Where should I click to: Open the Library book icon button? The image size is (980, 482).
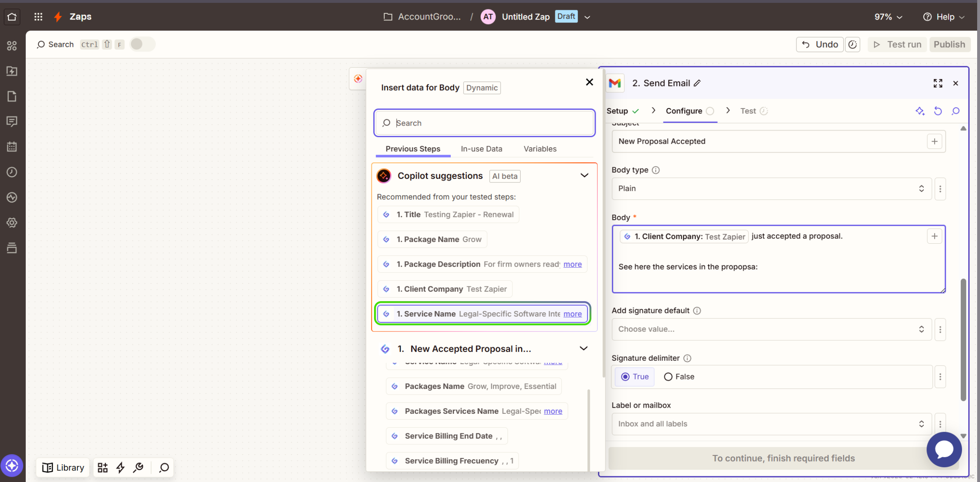tap(63, 467)
